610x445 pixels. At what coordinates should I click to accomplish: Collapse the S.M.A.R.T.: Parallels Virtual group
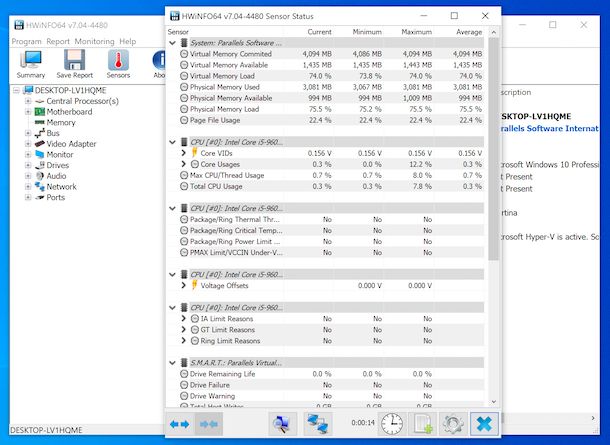(x=172, y=363)
